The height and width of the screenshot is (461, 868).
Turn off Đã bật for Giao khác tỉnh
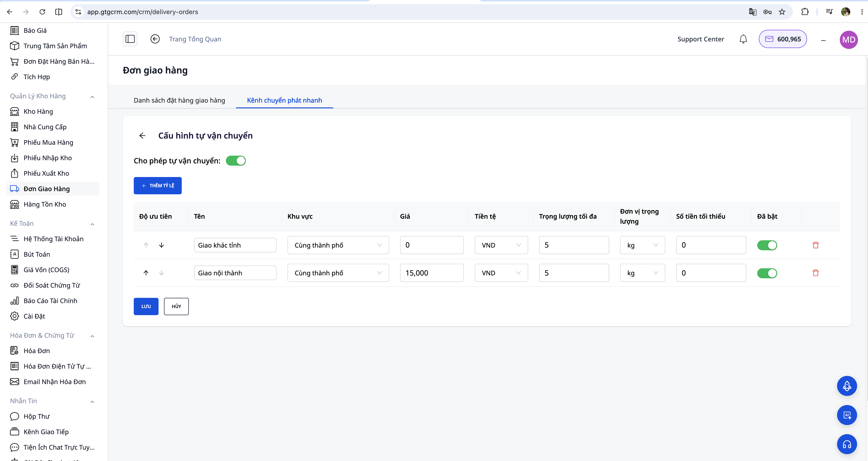(767, 245)
